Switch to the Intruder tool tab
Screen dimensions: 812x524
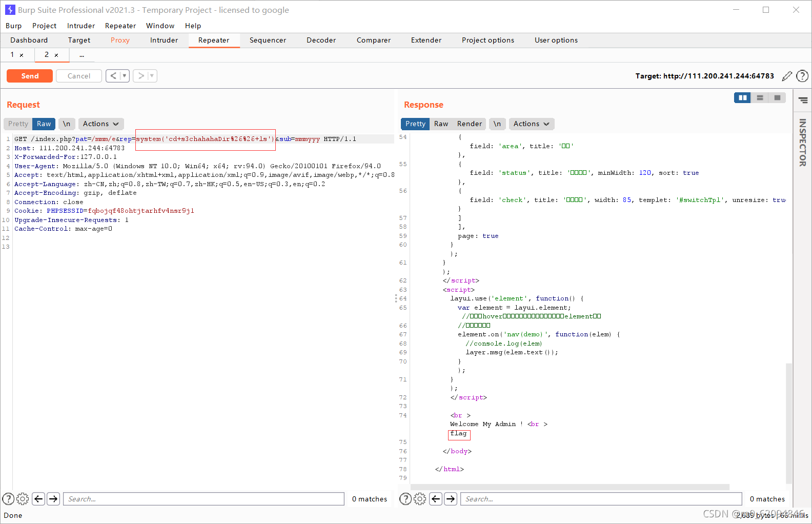point(164,40)
